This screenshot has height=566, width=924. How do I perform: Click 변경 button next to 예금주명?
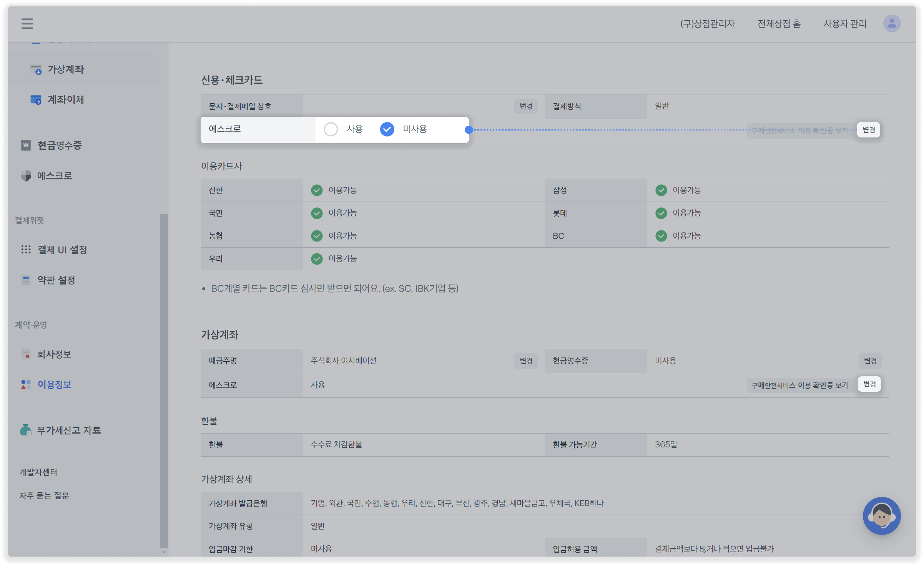526,361
